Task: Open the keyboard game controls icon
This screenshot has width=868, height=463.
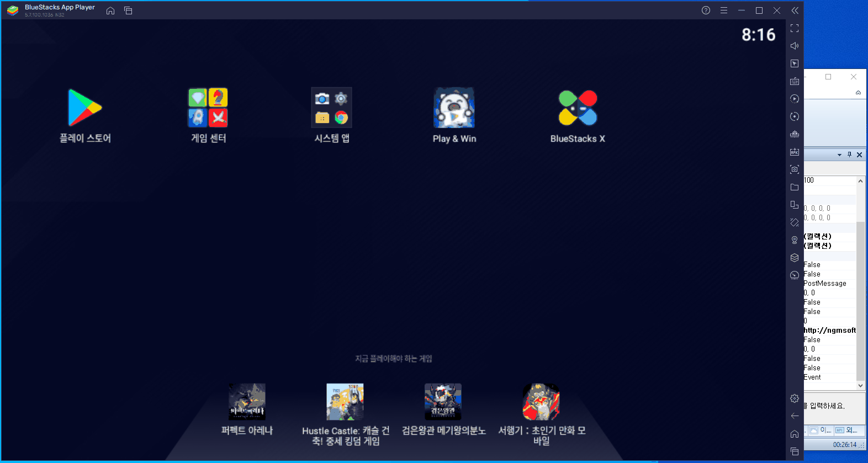Action: click(x=795, y=81)
